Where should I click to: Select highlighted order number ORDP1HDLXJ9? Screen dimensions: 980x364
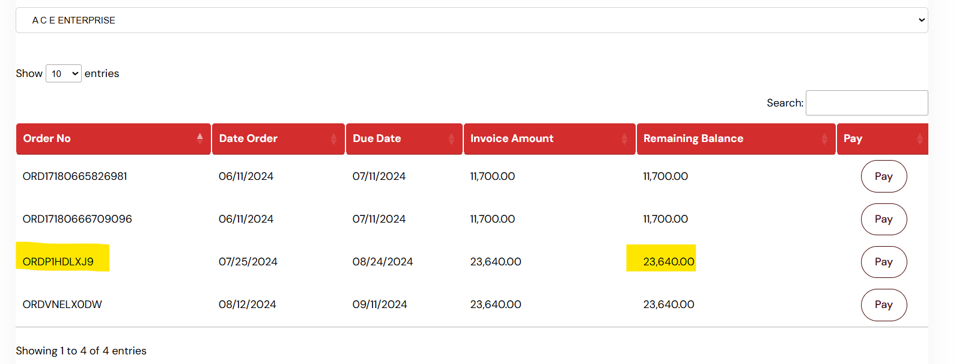58,262
